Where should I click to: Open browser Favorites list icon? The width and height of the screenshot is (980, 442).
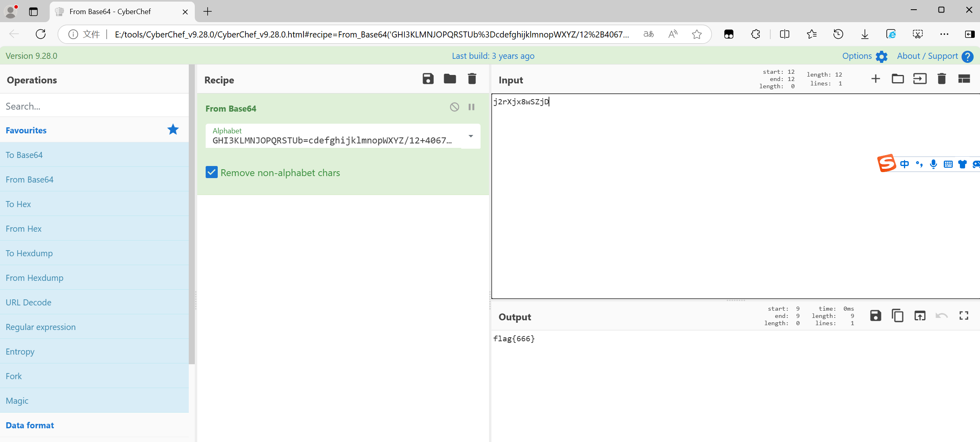coord(811,34)
